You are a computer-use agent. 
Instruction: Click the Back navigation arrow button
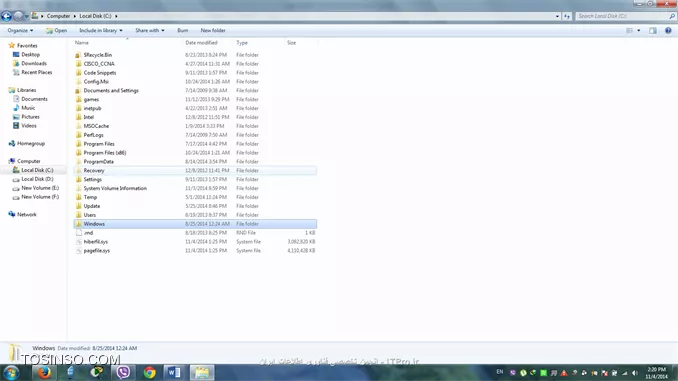(6, 16)
